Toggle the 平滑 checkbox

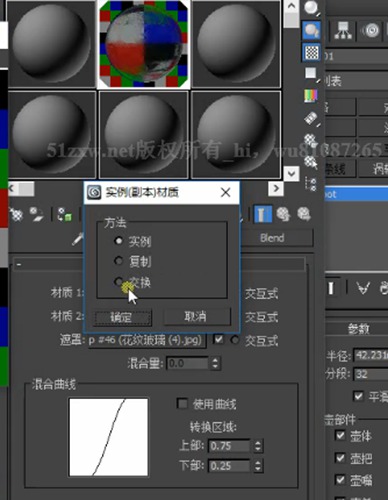(358, 396)
